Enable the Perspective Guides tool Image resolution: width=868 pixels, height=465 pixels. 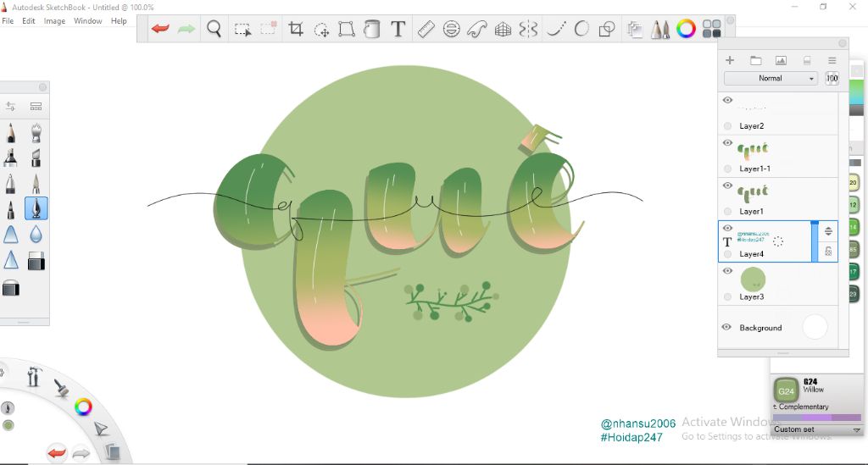(503, 29)
